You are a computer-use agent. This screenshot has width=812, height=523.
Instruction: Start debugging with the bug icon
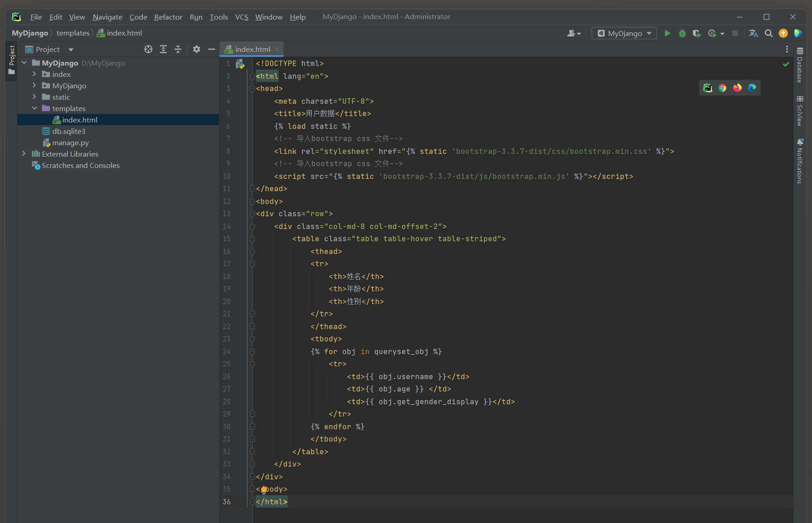point(682,33)
